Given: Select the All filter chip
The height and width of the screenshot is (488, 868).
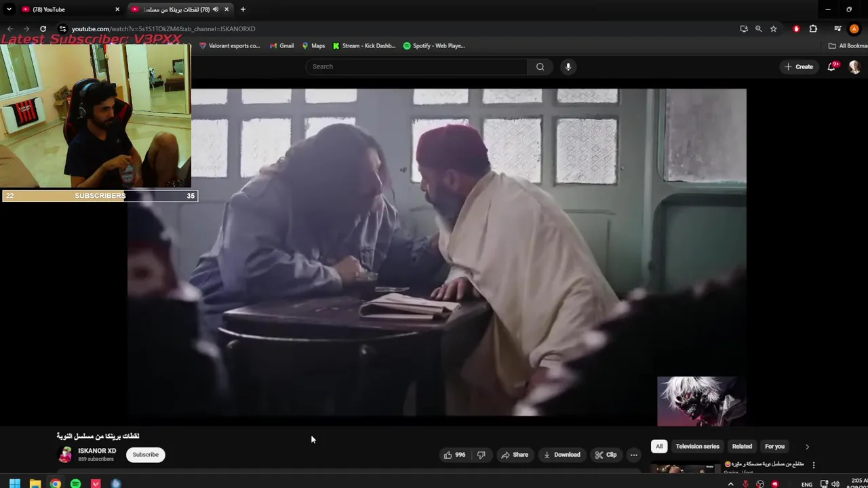Looking at the screenshot, I should click(659, 446).
